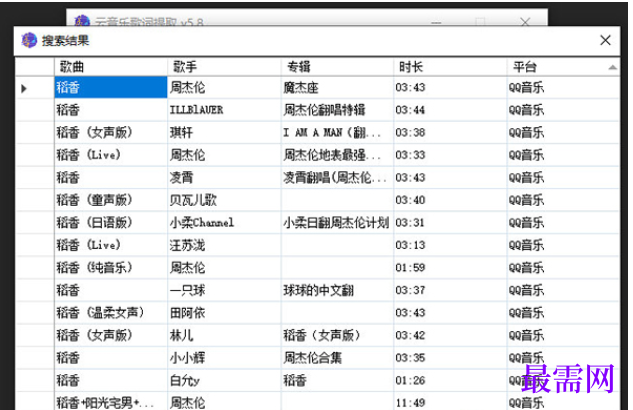Select album cell 凌霄翻唱(周杰伦
This screenshot has height=410, width=633.
337,178
